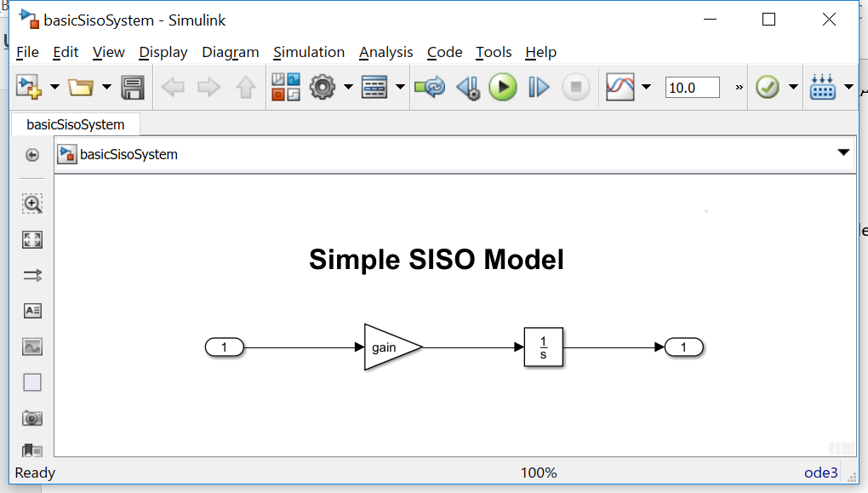Click the ode3 solver link
Viewport: 868px width, 493px height.
pos(821,473)
